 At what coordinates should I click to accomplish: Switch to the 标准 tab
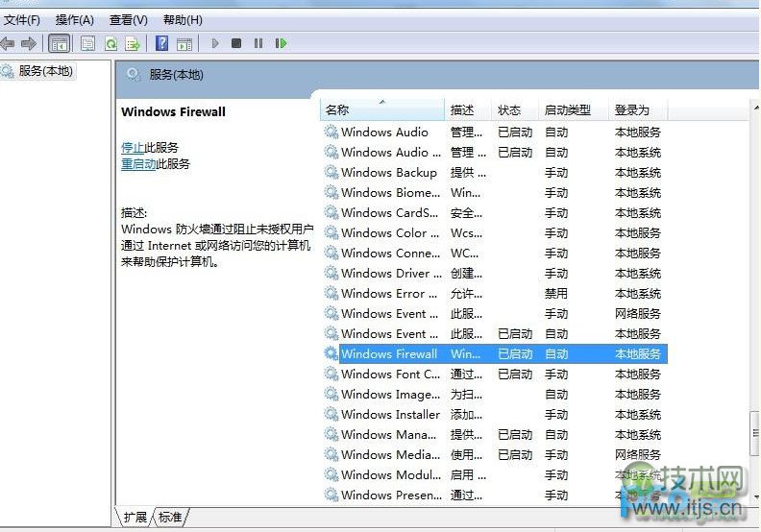[x=170, y=518]
